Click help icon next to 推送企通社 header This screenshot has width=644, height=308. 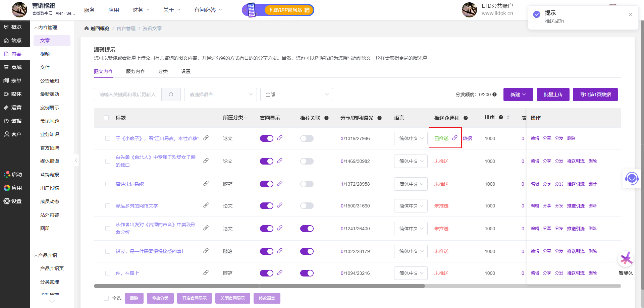466,118
